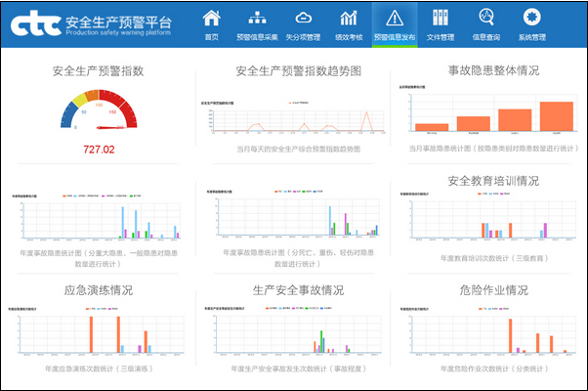Viewport: 588px width, 391px height.
Task: Click the 生产安全事故情况 section heading
Action: [x=297, y=290]
